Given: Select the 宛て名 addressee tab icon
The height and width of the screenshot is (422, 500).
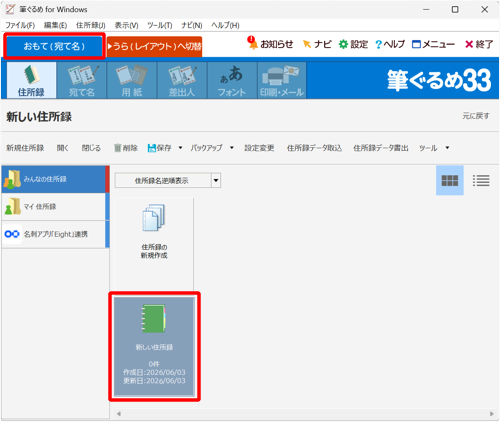Looking at the screenshot, I should (x=82, y=80).
